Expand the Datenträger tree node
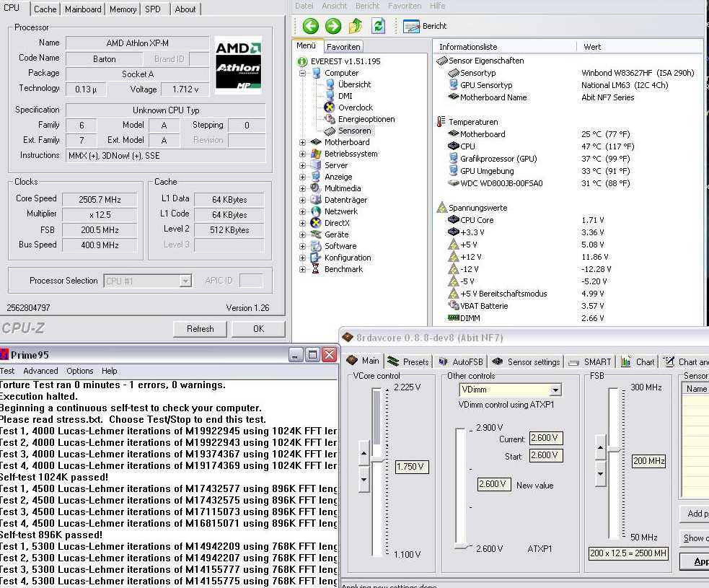 coord(302,200)
